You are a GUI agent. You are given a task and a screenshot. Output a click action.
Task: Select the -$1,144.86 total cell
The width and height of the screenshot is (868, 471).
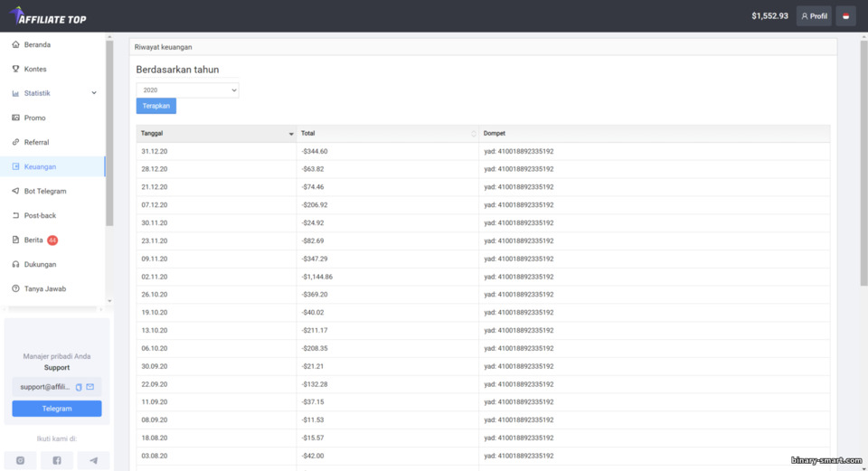[x=388, y=277]
